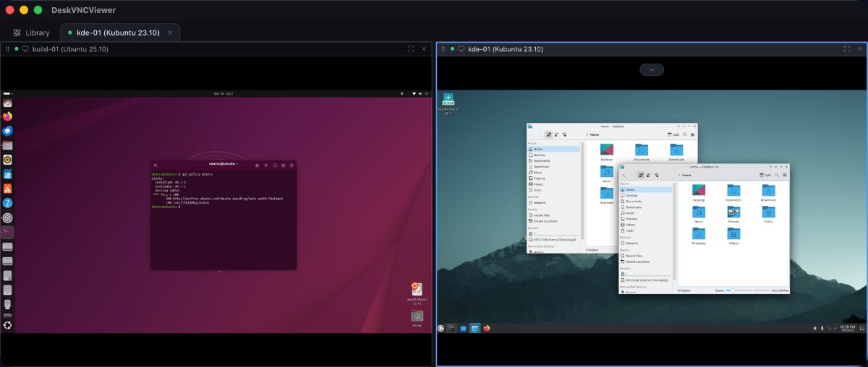The image size is (868, 367).
Task: Click the search icon in front Dolphin
Action: [x=777, y=175]
